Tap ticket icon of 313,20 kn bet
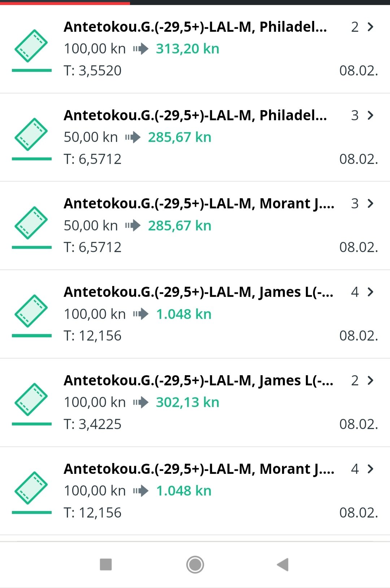The width and height of the screenshot is (390, 588). (31, 47)
